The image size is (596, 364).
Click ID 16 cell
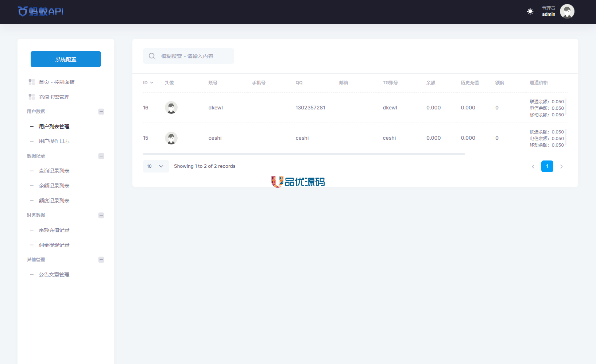[x=146, y=108]
